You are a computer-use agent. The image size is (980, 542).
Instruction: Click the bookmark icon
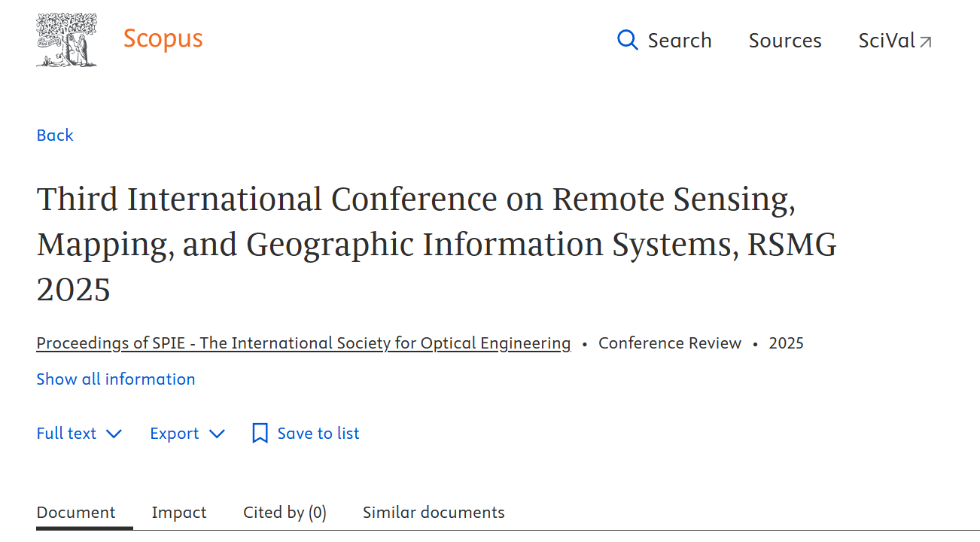click(x=260, y=434)
